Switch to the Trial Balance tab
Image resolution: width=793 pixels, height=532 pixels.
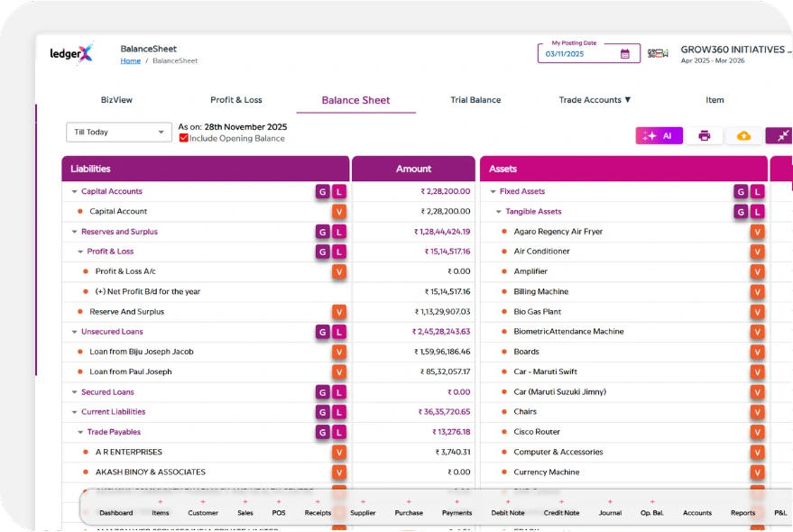[x=475, y=100]
